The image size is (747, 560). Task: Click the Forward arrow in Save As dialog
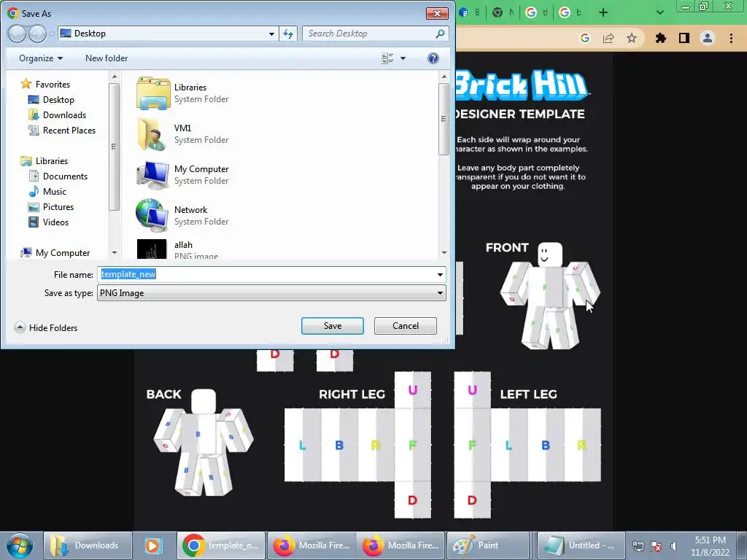38,34
